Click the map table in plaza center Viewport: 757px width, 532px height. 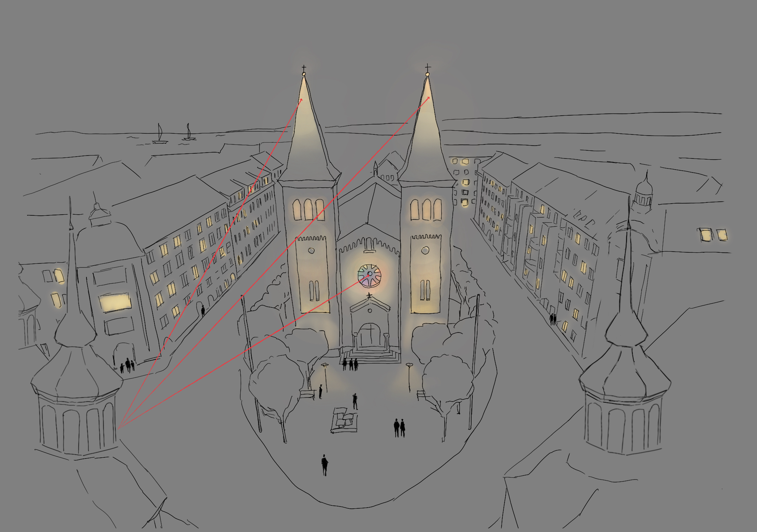344,421
